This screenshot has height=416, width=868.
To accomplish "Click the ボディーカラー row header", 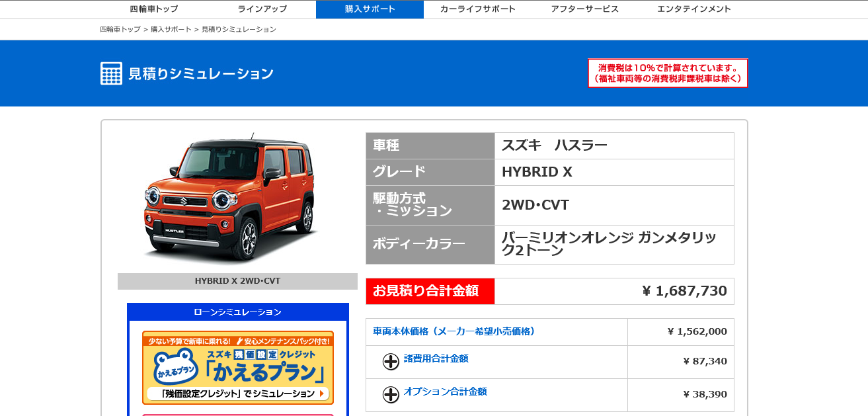I will [x=430, y=245].
